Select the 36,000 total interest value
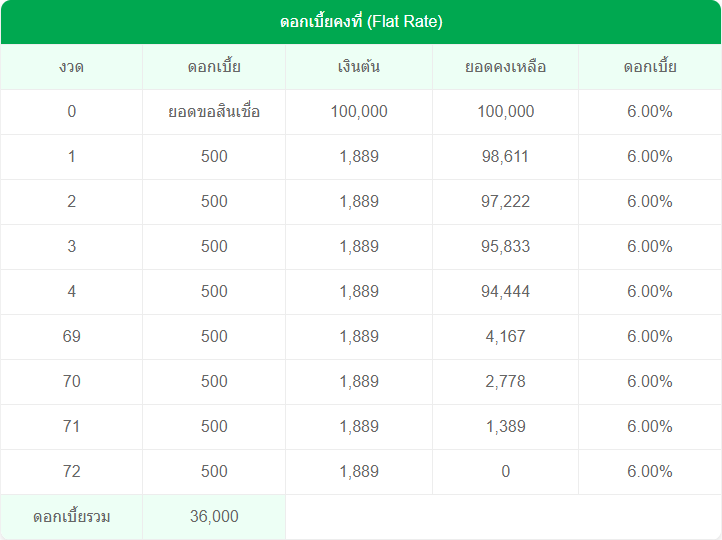Image resolution: width=722 pixels, height=540 pixels. tap(214, 517)
